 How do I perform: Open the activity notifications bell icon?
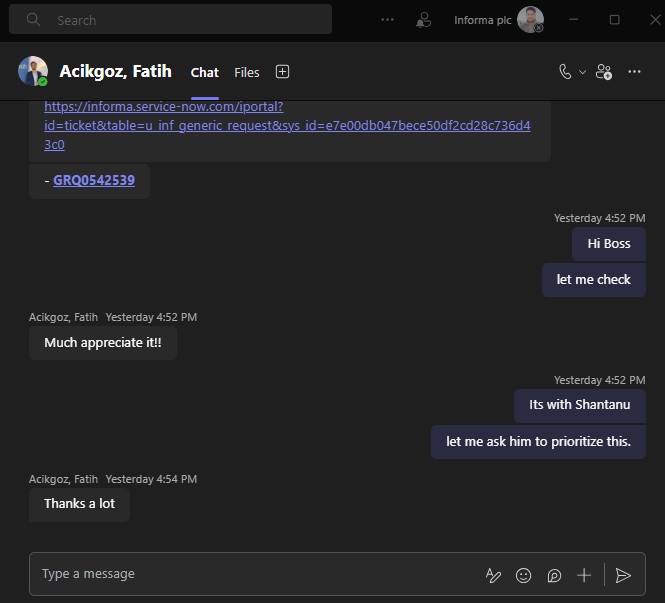(x=423, y=20)
